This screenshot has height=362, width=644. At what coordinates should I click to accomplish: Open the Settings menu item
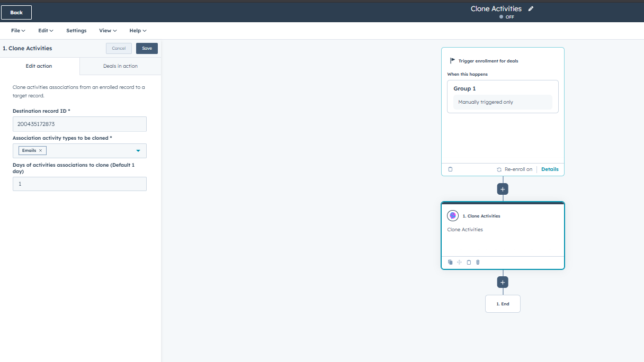click(76, 31)
